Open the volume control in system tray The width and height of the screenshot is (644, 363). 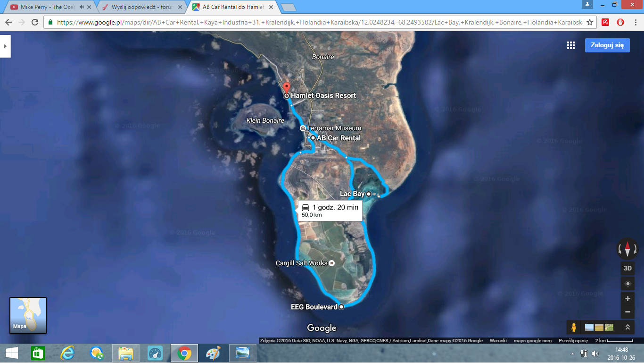[595, 354]
